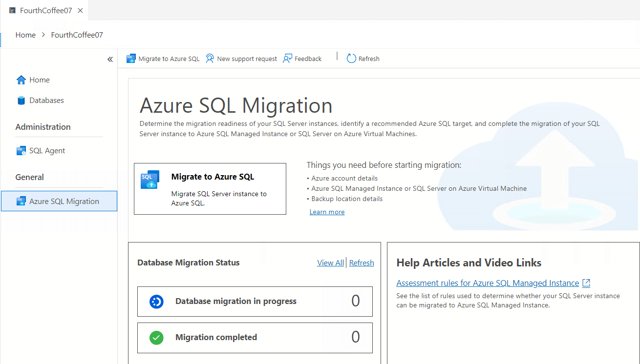Click FourthCoffee07 in the breadcrumb
Image resolution: width=640 pixels, height=364 pixels.
[x=77, y=35]
